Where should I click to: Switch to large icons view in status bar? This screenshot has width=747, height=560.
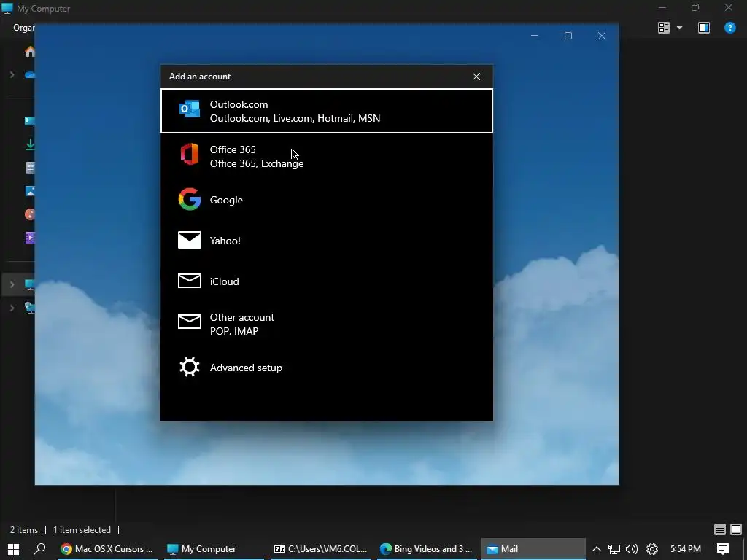(x=736, y=529)
